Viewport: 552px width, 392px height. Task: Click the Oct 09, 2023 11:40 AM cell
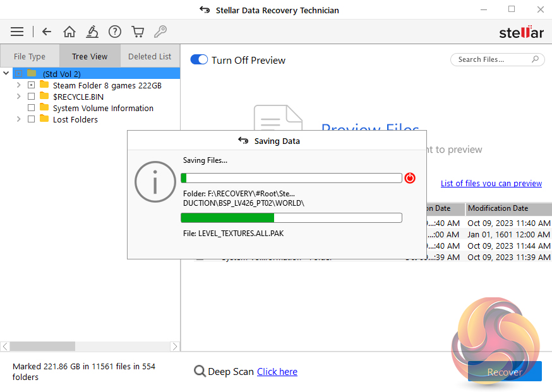[x=508, y=223]
